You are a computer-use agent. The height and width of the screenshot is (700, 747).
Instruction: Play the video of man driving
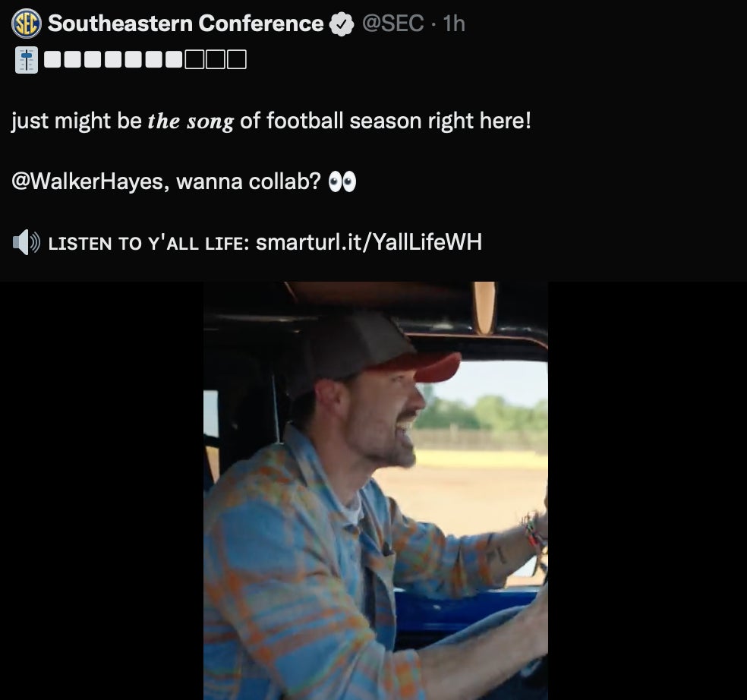375,490
